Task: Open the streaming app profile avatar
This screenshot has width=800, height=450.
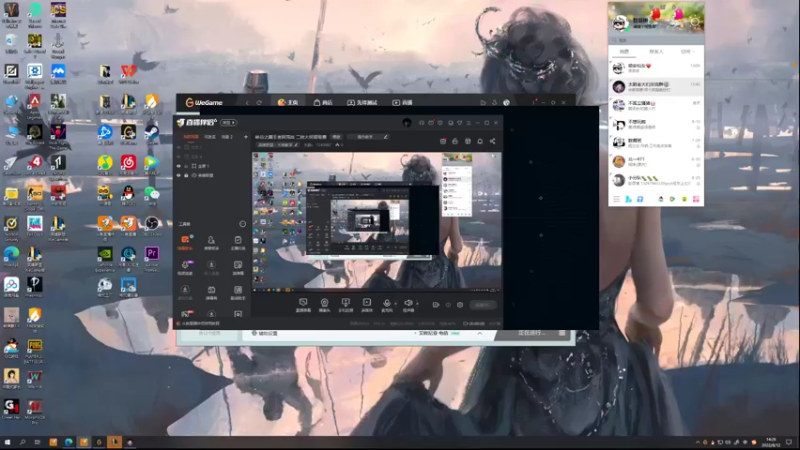Action: coord(407,122)
